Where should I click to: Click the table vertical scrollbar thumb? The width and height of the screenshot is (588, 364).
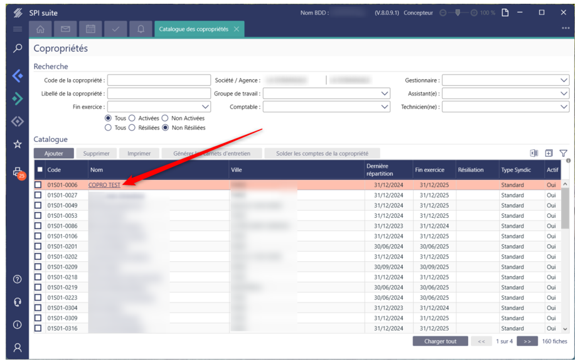pos(565,208)
